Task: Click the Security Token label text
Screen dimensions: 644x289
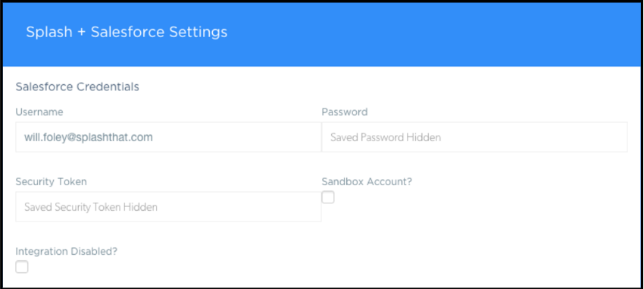Action: pyautogui.click(x=52, y=182)
